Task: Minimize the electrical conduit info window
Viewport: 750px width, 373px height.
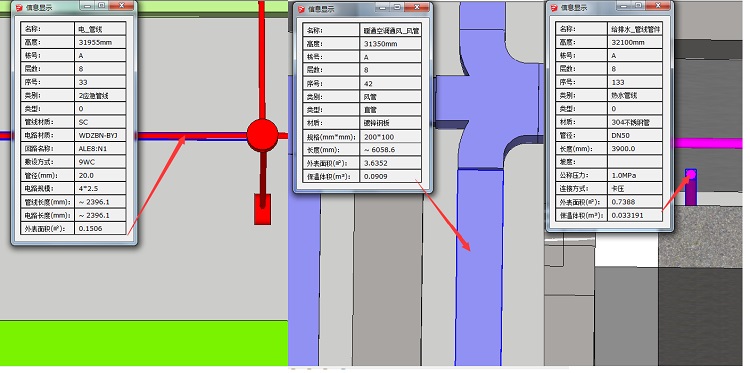Action: click(x=88, y=5)
